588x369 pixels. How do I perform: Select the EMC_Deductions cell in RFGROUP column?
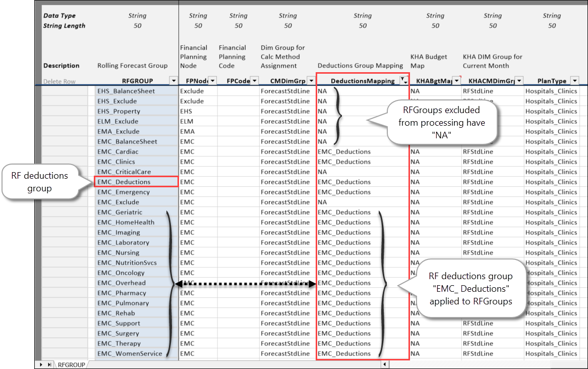coord(136,182)
